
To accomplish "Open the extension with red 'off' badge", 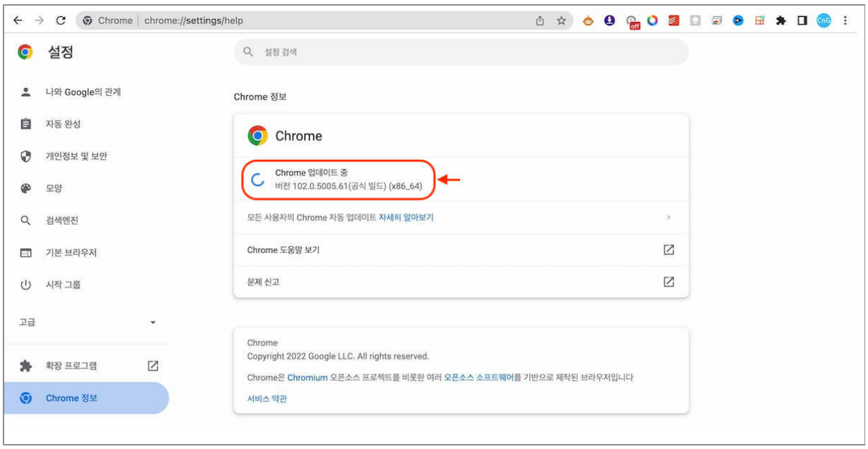I will coord(632,22).
